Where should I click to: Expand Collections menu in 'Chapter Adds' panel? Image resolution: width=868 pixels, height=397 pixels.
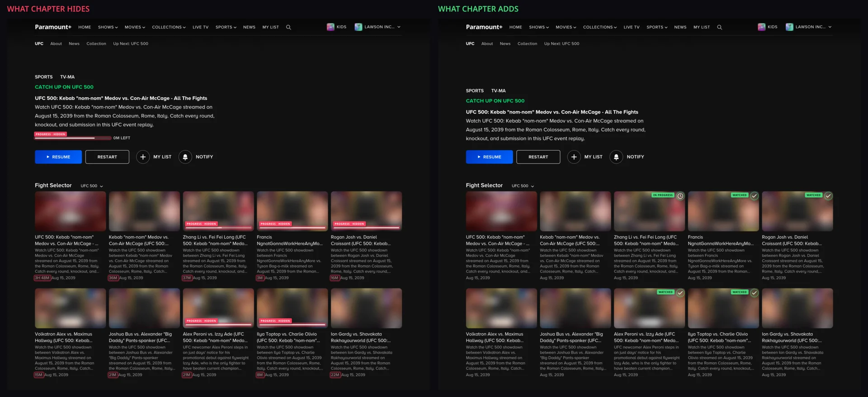click(600, 27)
